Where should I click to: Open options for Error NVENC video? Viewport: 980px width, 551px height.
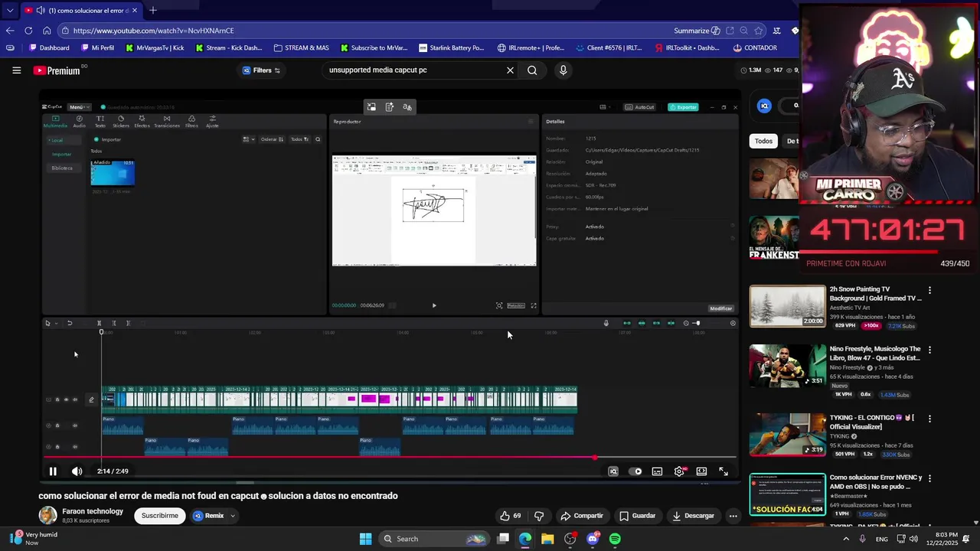[929, 478]
